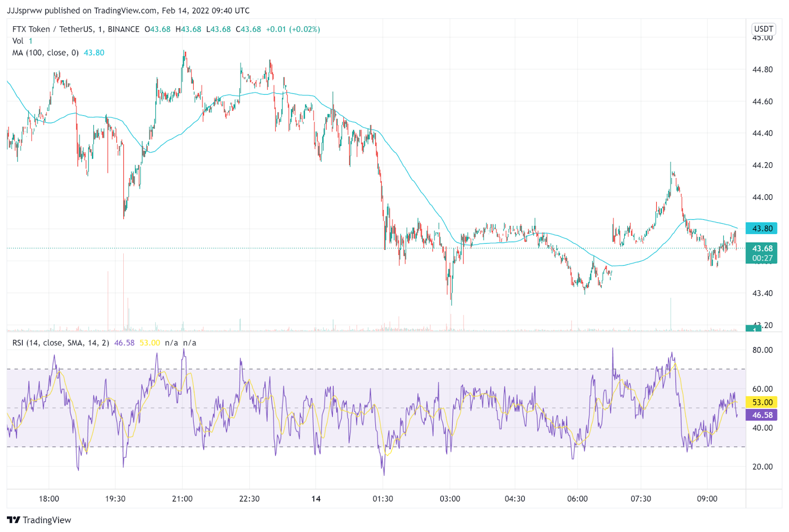
Task: Click the 43.40 price axis label
Action: click(762, 293)
